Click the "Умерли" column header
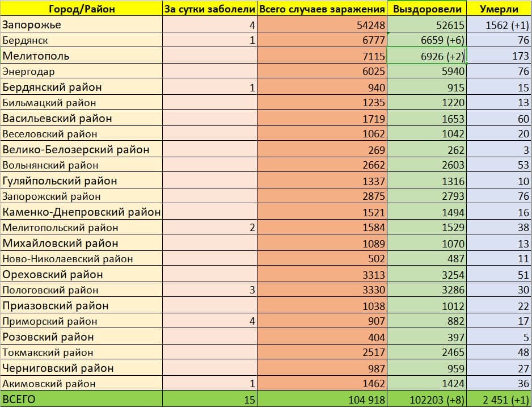The width and height of the screenshot is (532, 407). pyautogui.click(x=498, y=9)
